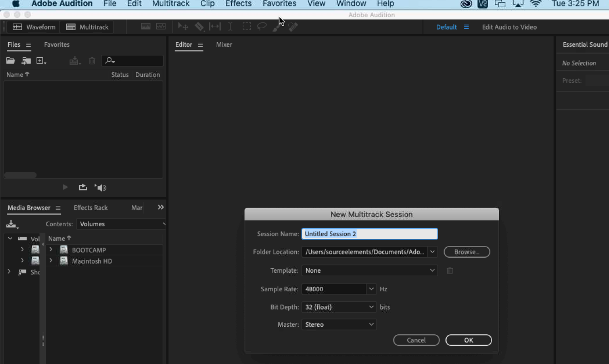Toggle Auto-Play speaker icon in Files panel
Viewport: 609px width, 364px height.
click(100, 188)
